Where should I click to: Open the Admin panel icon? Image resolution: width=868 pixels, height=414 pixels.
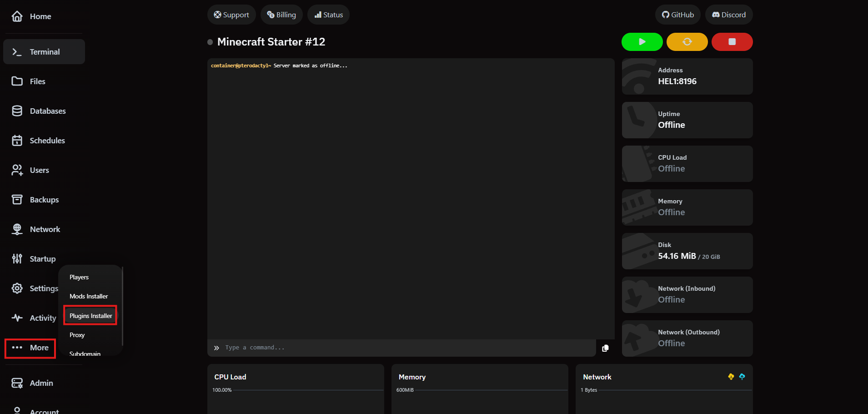pos(17,383)
